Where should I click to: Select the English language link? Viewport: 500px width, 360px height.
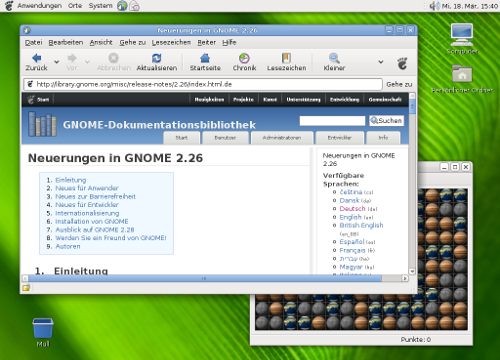350,217
